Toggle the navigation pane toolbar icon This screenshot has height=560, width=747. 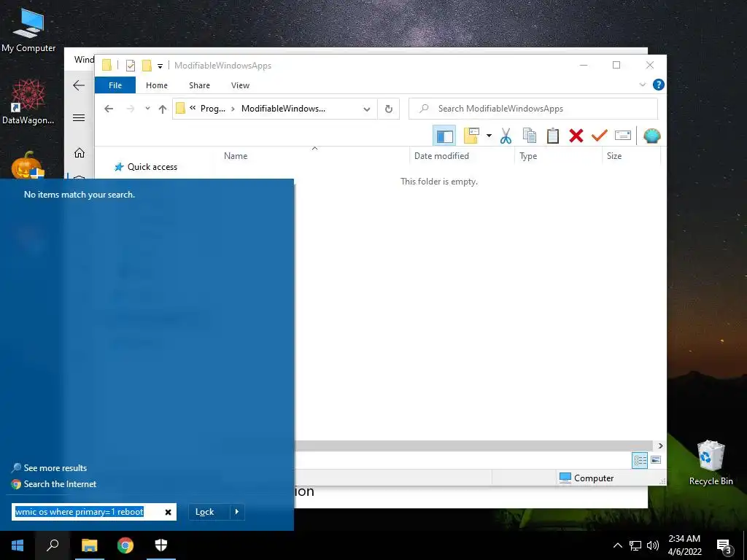[444, 136]
